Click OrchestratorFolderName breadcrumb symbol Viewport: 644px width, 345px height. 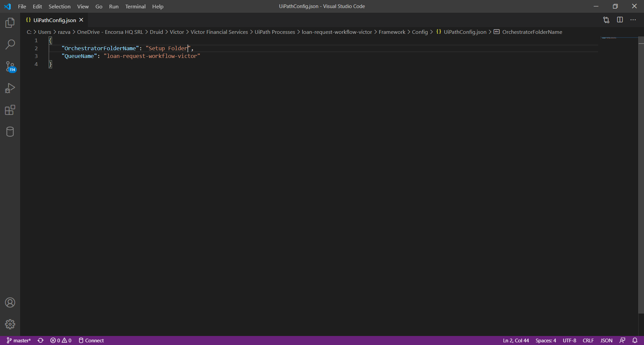tap(528, 32)
